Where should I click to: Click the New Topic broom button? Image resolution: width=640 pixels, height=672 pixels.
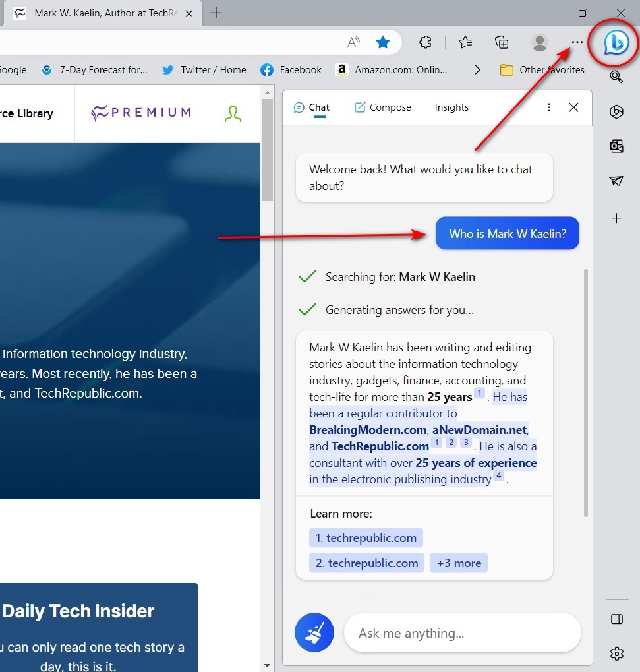coord(314,632)
